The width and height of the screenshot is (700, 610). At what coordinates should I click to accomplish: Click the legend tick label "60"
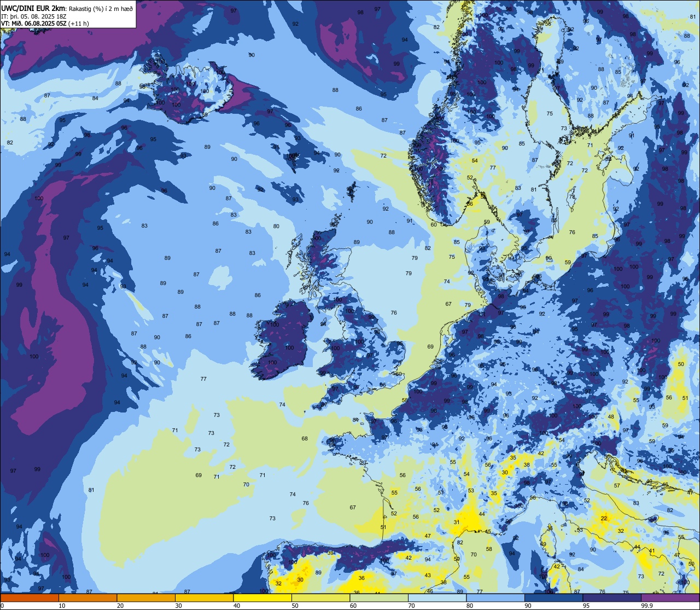click(x=353, y=606)
